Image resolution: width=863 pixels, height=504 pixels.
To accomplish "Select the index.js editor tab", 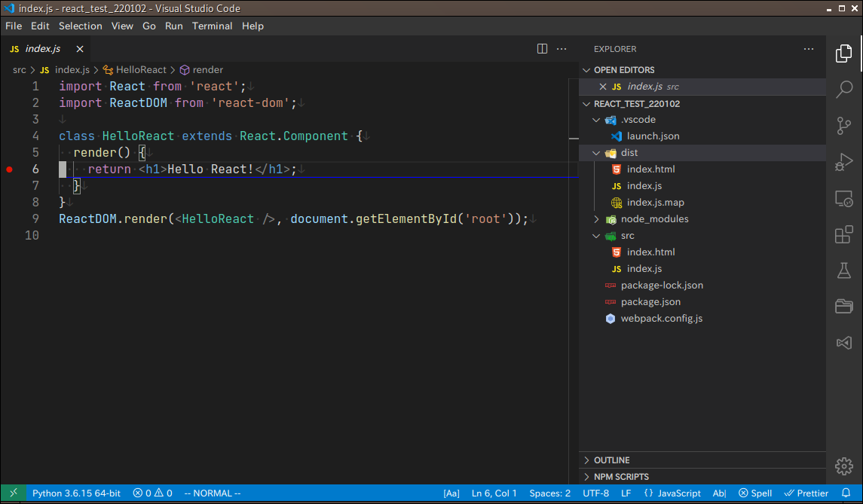I will point(44,49).
